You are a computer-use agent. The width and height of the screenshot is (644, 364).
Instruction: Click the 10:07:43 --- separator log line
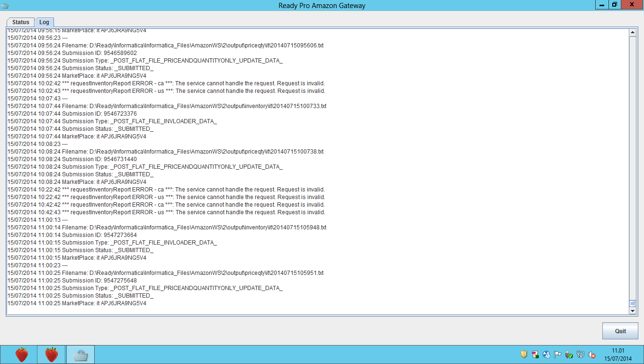pyautogui.click(x=37, y=99)
